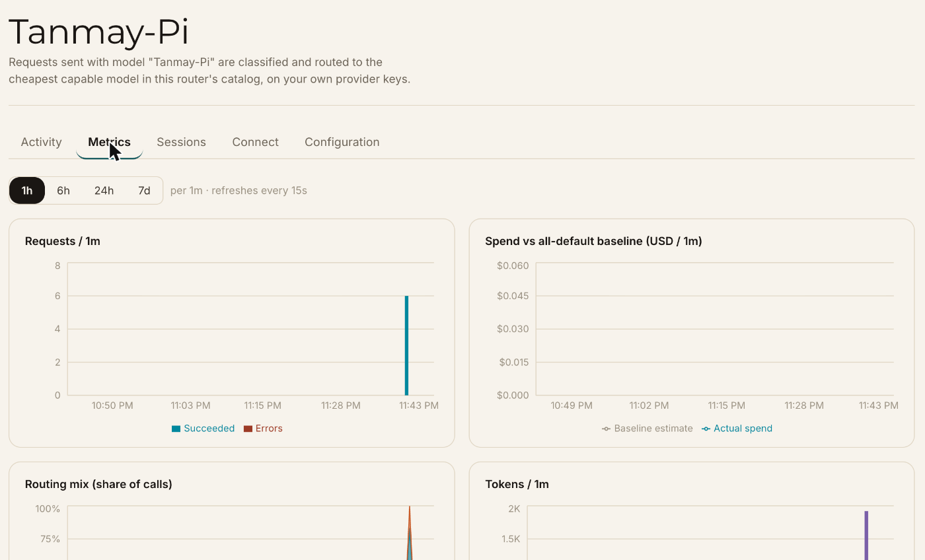Select the Metrics tab

(x=109, y=142)
